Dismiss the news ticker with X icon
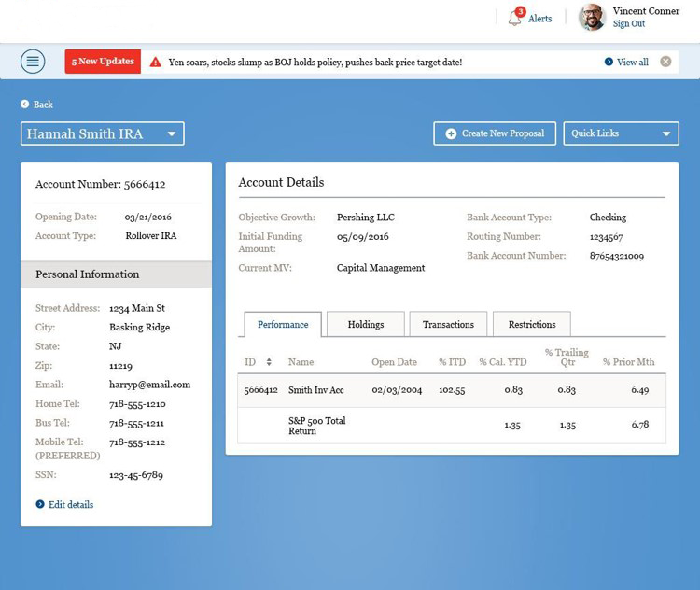 pyautogui.click(x=665, y=62)
